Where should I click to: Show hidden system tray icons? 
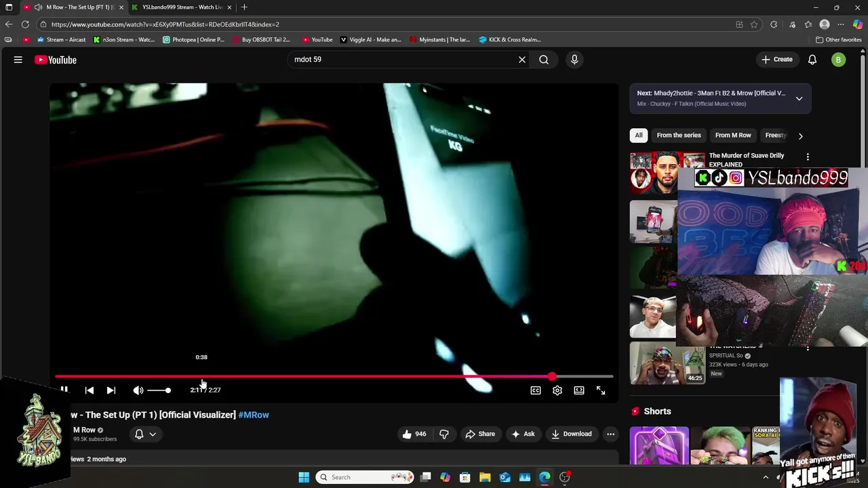[766, 477]
